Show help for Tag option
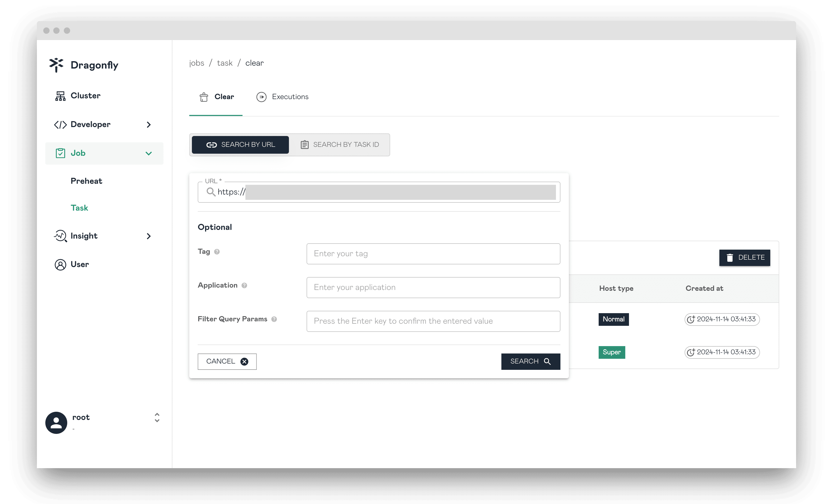Viewport: 833px width, 504px height. pyautogui.click(x=217, y=252)
